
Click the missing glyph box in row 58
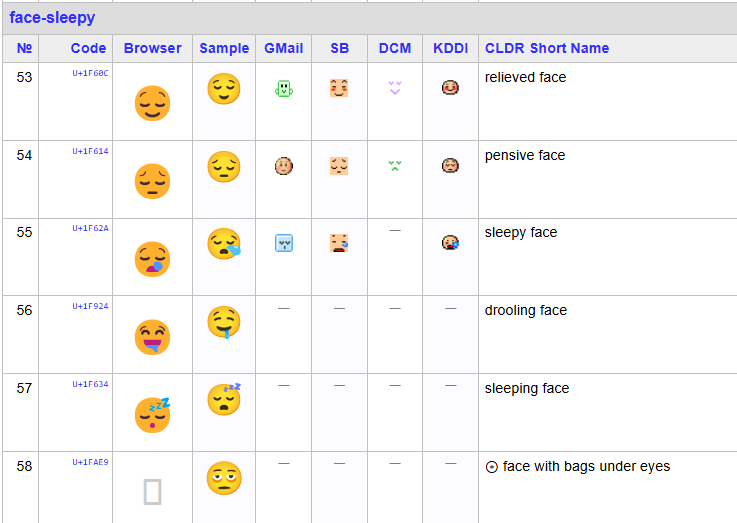tap(152, 491)
